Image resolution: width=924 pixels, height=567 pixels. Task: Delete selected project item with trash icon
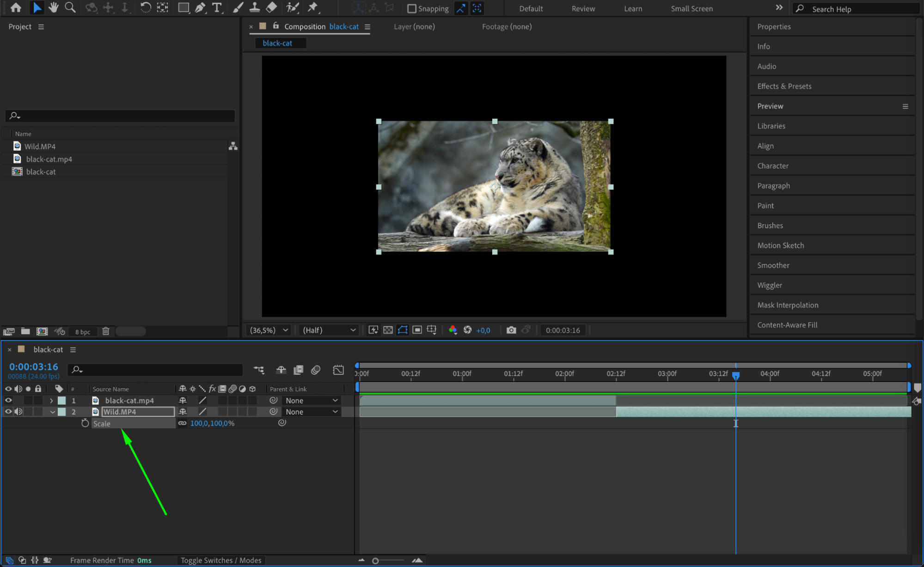click(x=105, y=331)
